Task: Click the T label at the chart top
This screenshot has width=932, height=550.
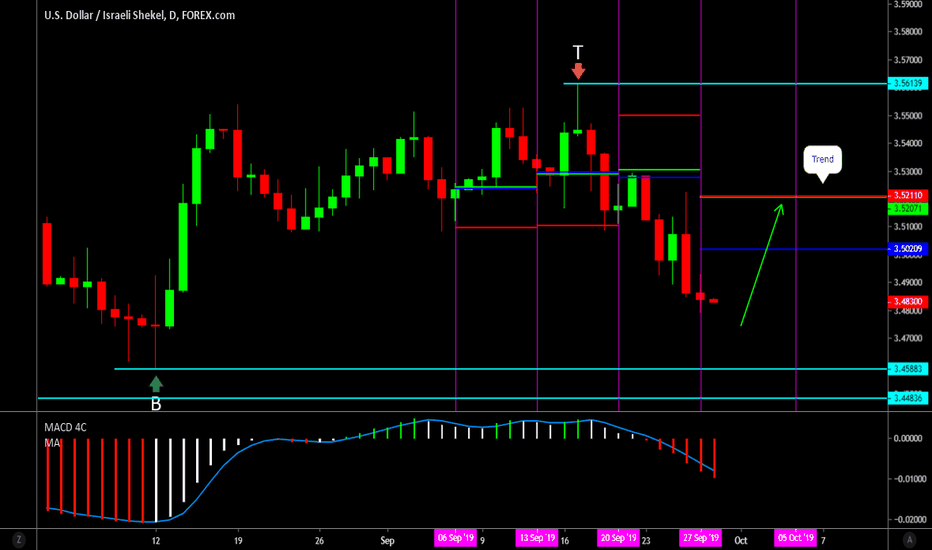Action: [578, 52]
